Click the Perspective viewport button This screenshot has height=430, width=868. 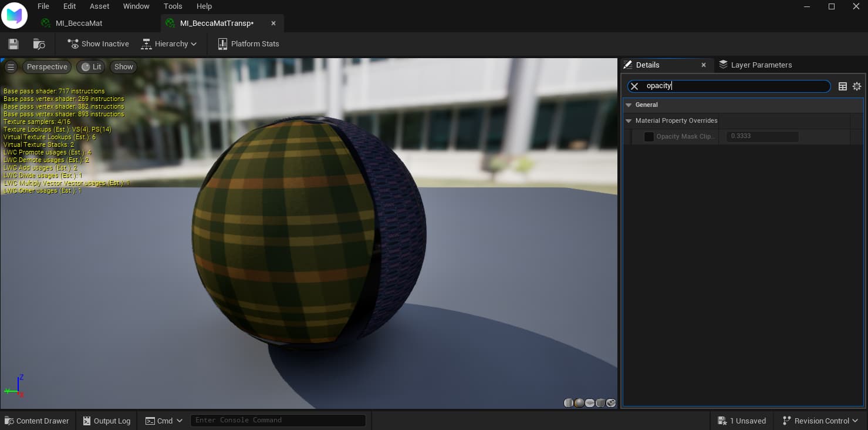(x=47, y=67)
